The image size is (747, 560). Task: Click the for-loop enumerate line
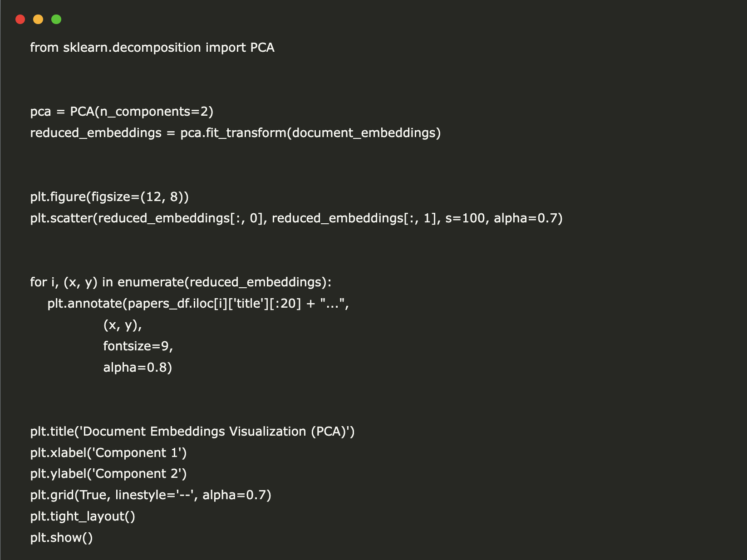point(181,282)
